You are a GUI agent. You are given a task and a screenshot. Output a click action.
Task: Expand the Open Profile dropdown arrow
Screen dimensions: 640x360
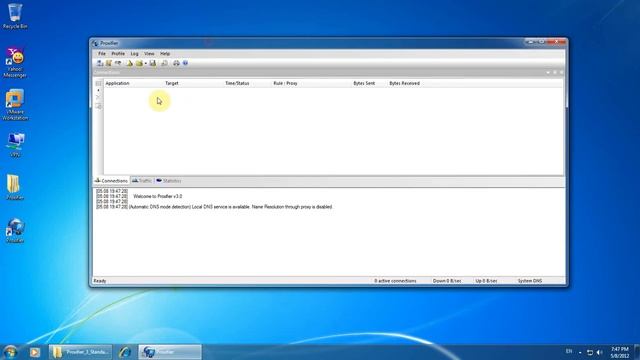tap(146, 64)
